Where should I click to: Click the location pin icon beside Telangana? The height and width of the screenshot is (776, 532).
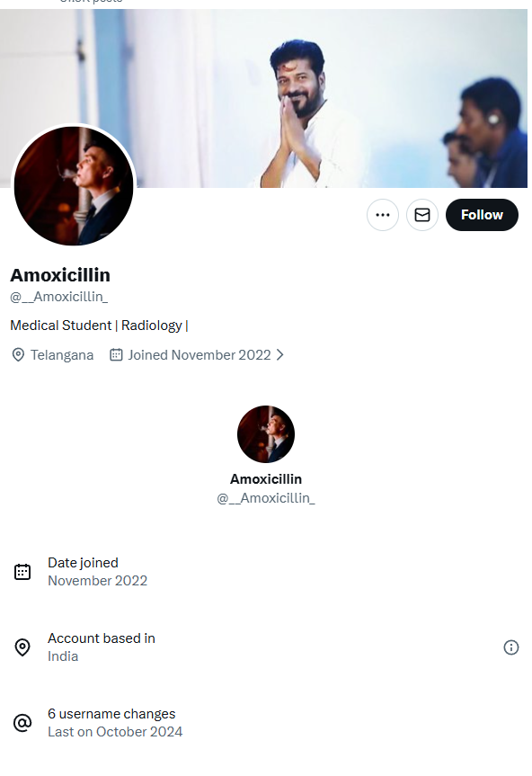pyautogui.click(x=18, y=355)
